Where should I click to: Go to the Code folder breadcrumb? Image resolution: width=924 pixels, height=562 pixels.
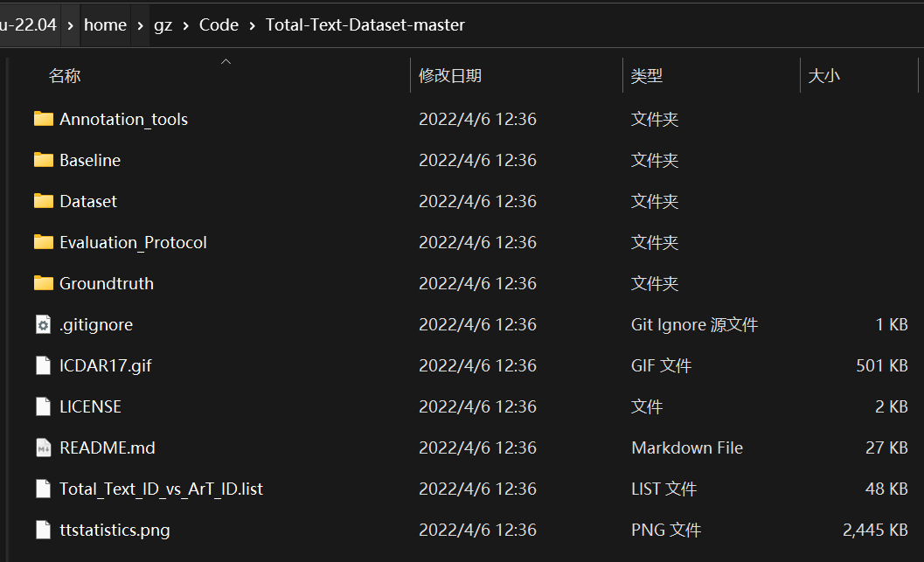click(x=219, y=24)
